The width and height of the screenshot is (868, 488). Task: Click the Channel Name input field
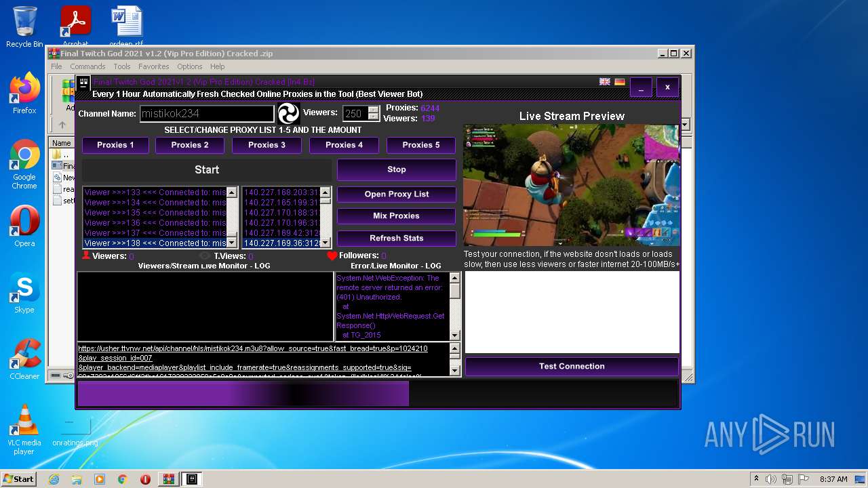pyautogui.click(x=207, y=114)
